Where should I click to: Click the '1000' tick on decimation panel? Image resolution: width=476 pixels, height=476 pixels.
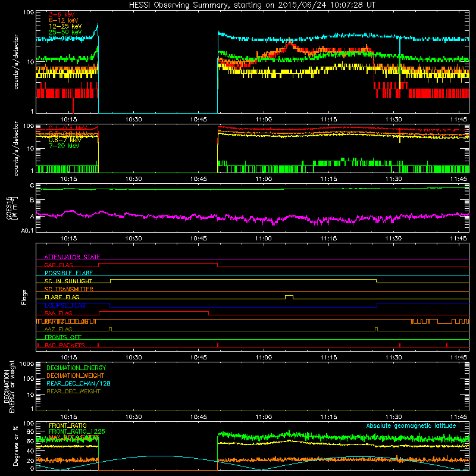click(x=27, y=364)
